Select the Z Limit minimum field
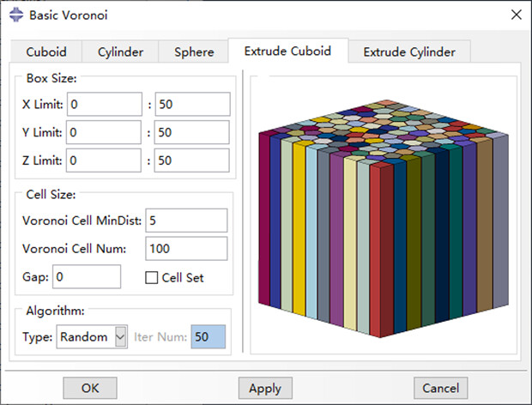Image resolution: width=532 pixels, height=405 pixels. coord(104,160)
